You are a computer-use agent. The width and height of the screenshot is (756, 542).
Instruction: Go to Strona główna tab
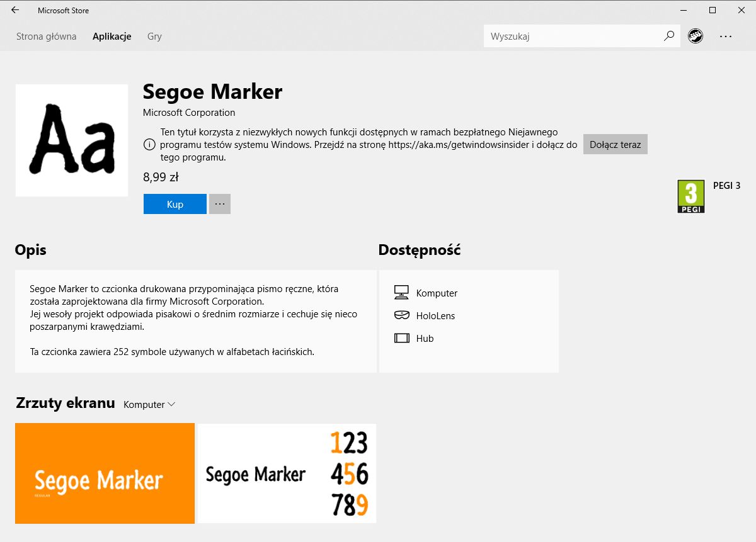point(46,37)
